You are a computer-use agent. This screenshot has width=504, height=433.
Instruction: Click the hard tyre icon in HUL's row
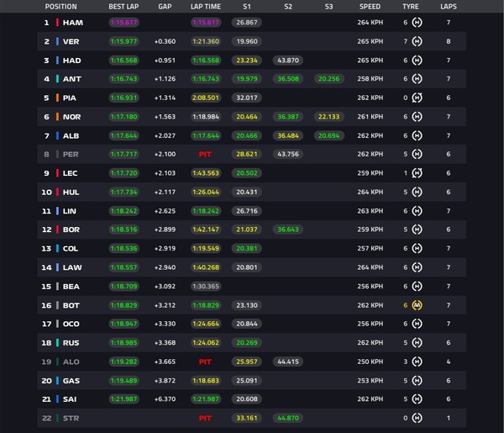click(x=417, y=192)
